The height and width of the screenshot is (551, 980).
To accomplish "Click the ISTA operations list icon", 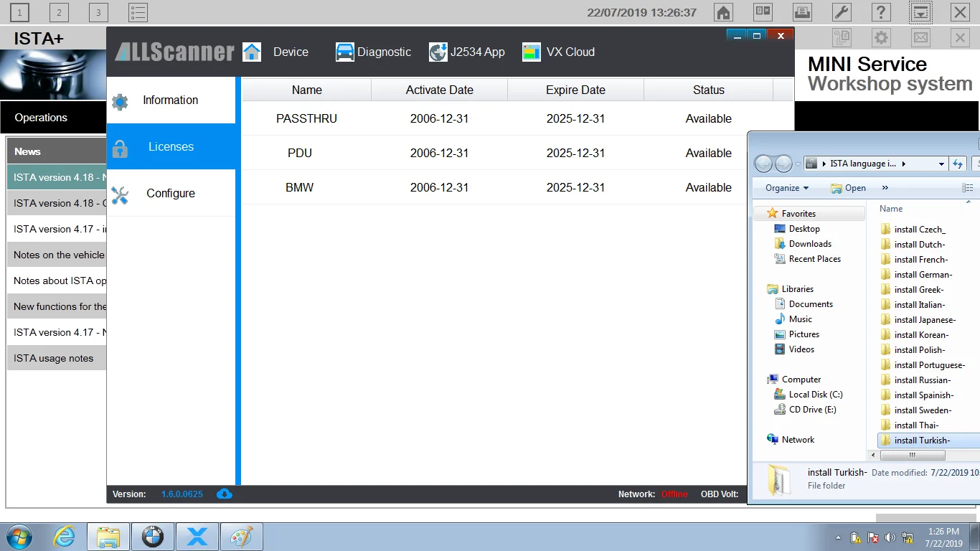I will [x=138, y=12].
